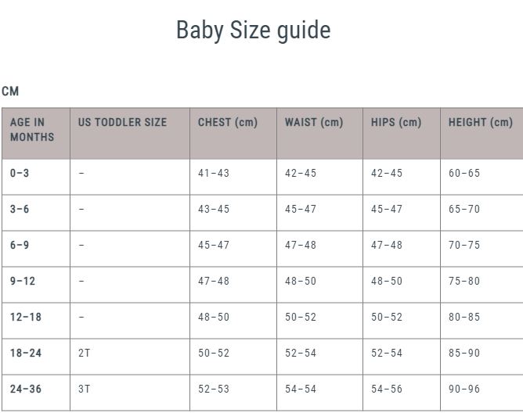Click the WAIST (cm) column header

pos(313,123)
